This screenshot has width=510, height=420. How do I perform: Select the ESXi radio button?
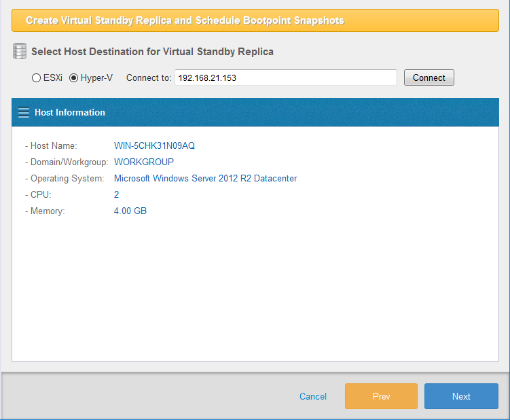pyautogui.click(x=36, y=77)
